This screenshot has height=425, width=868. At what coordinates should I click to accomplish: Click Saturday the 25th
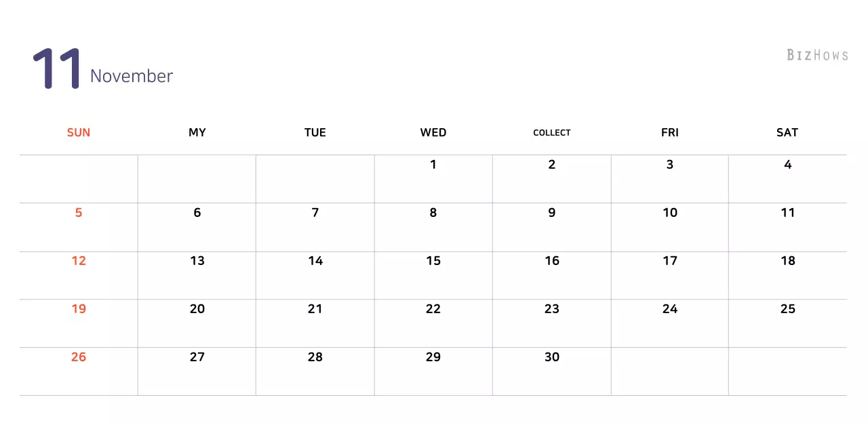(x=787, y=309)
